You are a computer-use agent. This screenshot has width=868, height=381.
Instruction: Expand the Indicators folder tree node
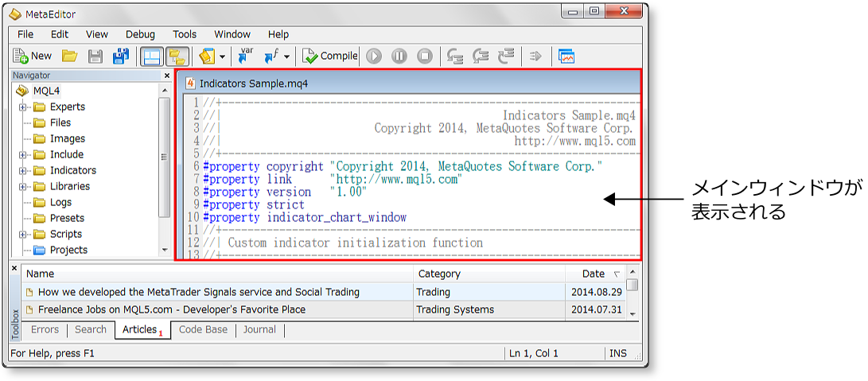(23, 171)
